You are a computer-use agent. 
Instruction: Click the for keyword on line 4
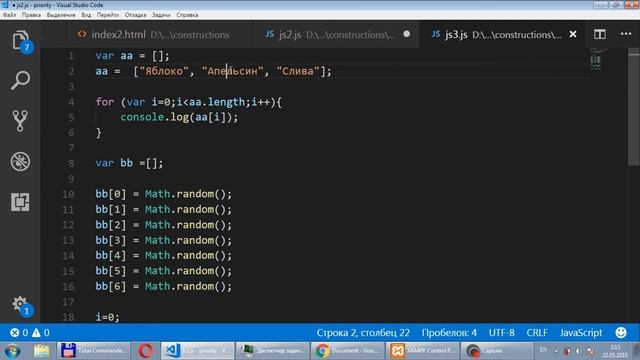[x=104, y=102]
